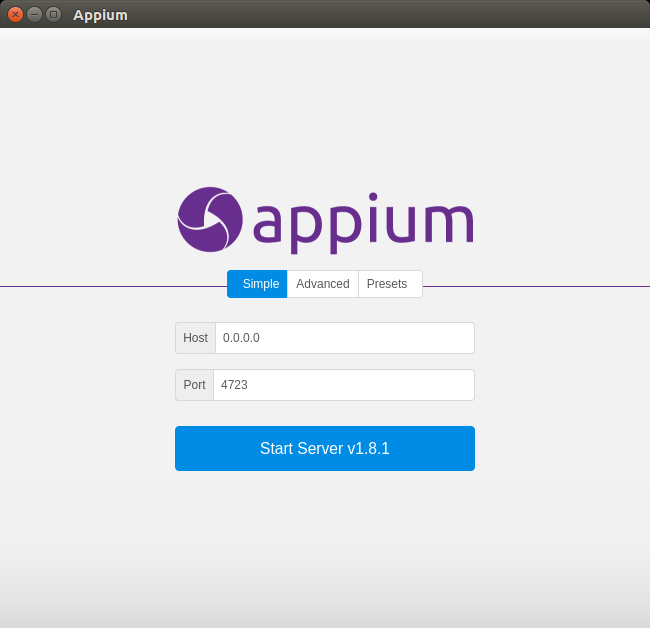650x628 pixels.
Task: Minimize the Appium window
Action: click(34, 15)
